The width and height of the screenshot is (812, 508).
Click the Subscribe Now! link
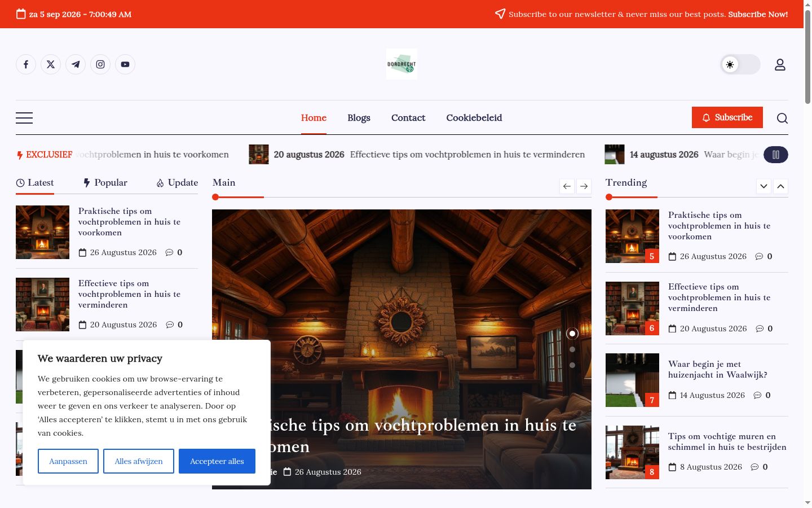coord(758,14)
